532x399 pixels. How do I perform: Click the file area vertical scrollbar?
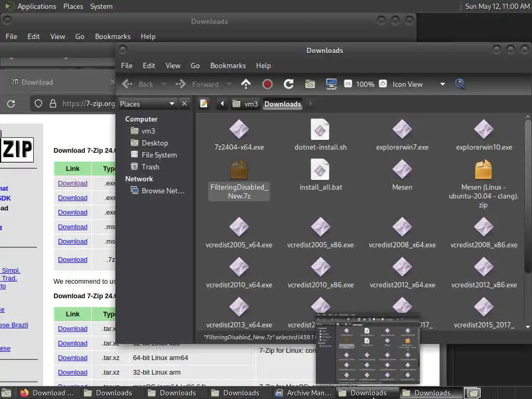tap(528, 195)
